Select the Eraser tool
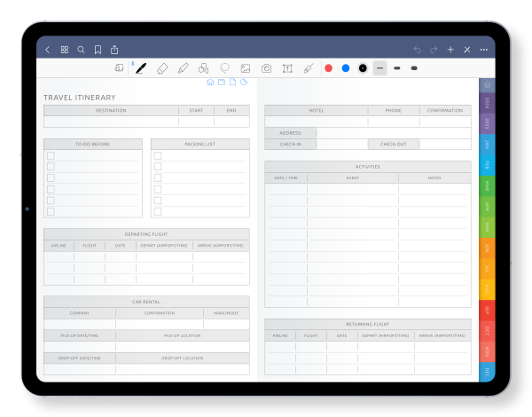The image size is (532, 417). [163, 68]
